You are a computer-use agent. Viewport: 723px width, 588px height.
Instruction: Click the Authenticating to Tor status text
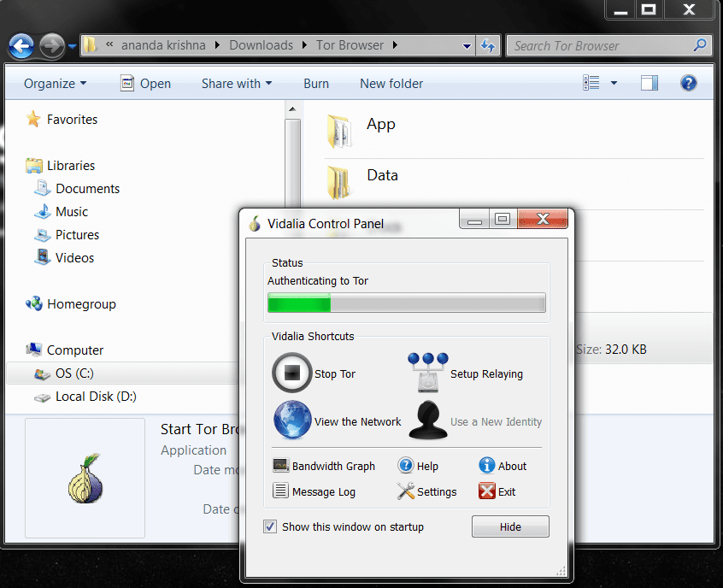318,281
